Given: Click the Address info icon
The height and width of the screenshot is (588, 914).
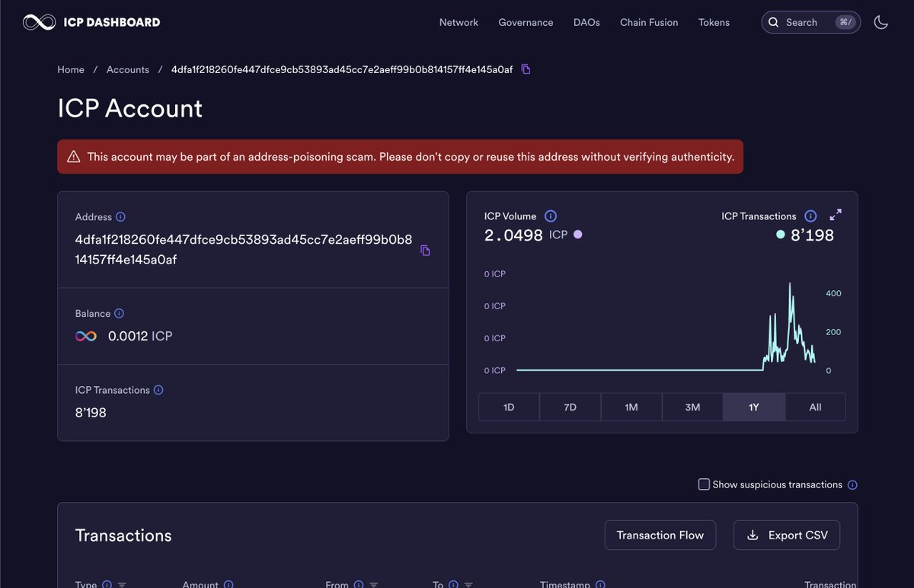Looking at the screenshot, I should 122,216.
